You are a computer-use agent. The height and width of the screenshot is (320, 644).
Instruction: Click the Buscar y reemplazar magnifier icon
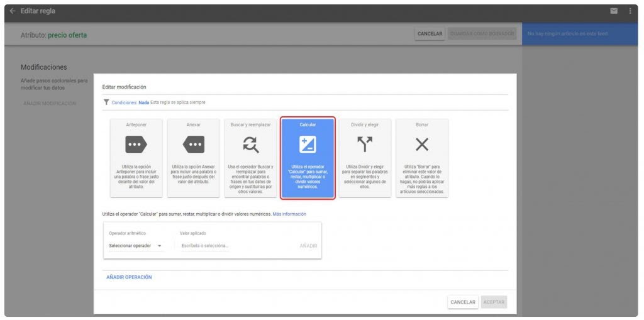(250, 145)
